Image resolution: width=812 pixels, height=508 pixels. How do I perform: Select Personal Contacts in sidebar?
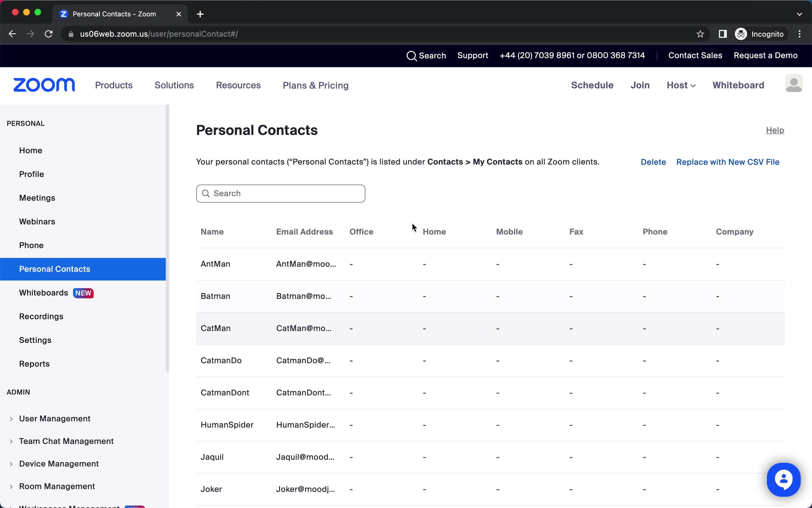point(83,269)
